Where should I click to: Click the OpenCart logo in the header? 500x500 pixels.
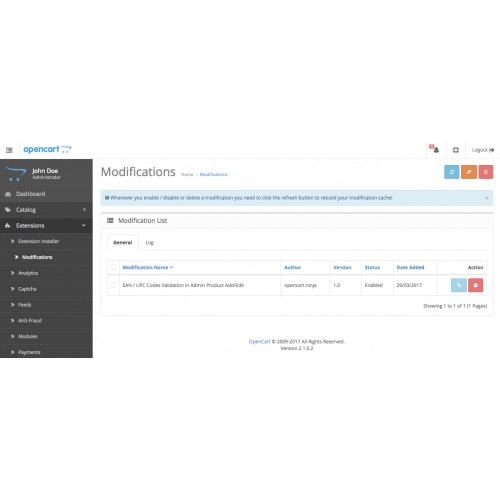pos(47,149)
